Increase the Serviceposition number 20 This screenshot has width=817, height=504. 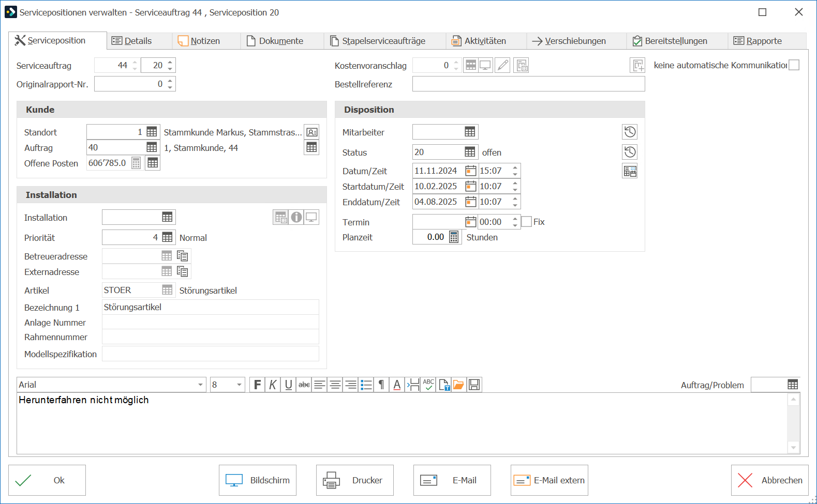[x=170, y=62]
